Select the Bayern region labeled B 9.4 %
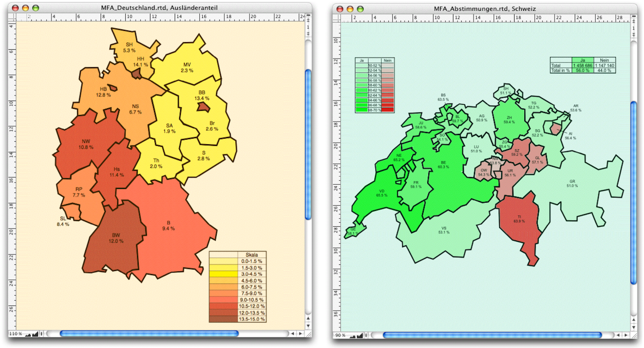 (x=169, y=226)
